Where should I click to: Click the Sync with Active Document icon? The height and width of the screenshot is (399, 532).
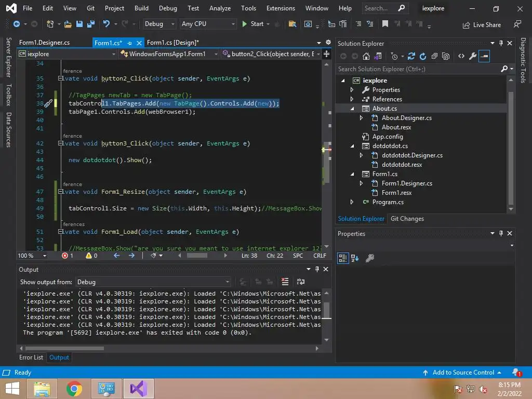(x=411, y=56)
